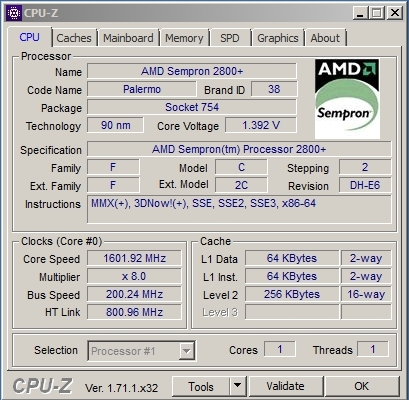Minimize the CPU-Z window

[x=361, y=13]
